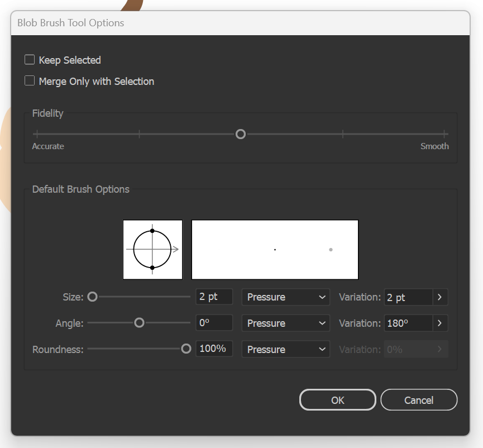Click the brush tip angle preview diagram
Screen dimensions: 483x448
click(x=152, y=249)
